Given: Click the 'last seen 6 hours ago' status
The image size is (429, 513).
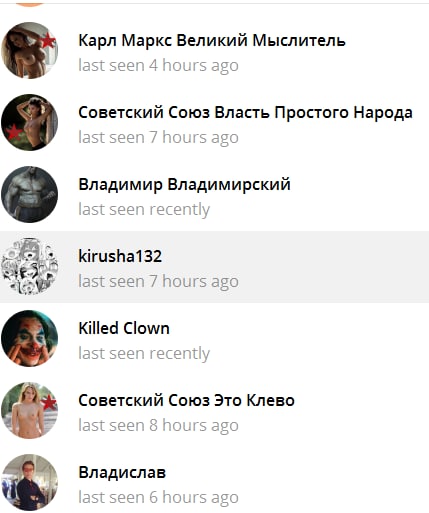Looking at the screenshot, I should (158, 498).
